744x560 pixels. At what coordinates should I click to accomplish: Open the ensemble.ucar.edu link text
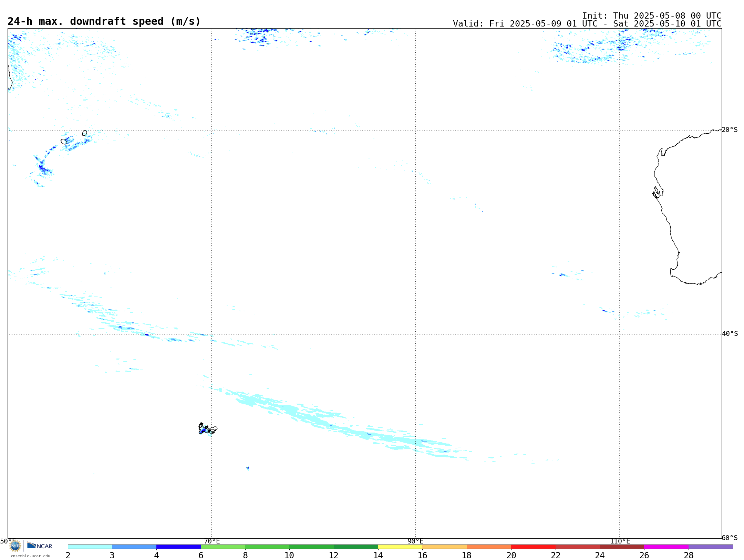pyautogui.click(x=31, y=556)
